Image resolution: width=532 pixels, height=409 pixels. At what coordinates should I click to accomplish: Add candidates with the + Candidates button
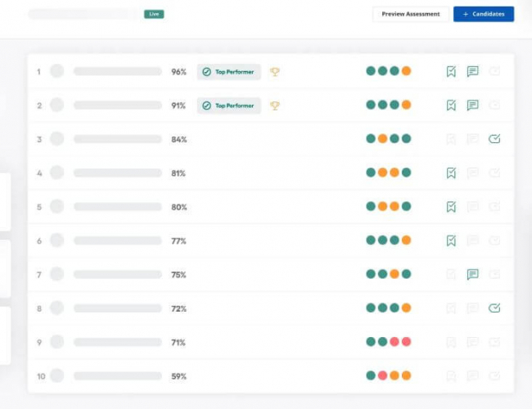484,14
